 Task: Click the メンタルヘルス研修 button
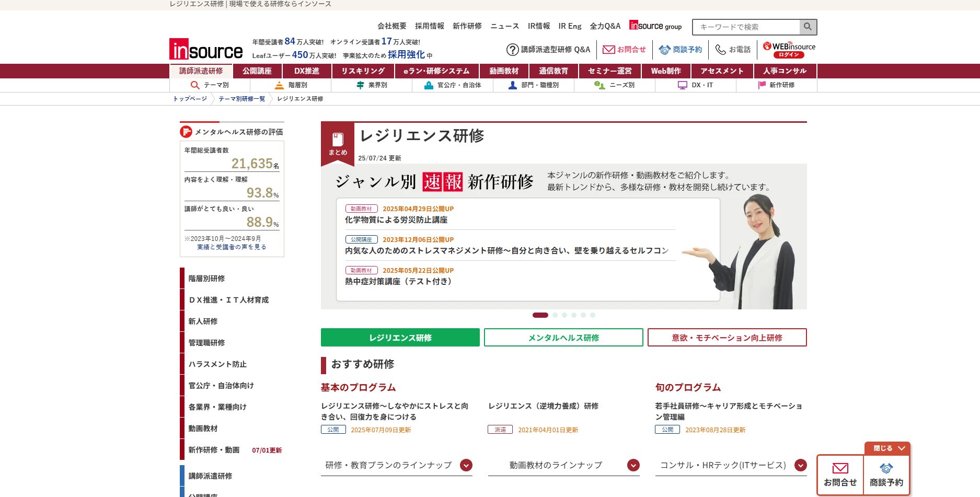pos(563,338)
